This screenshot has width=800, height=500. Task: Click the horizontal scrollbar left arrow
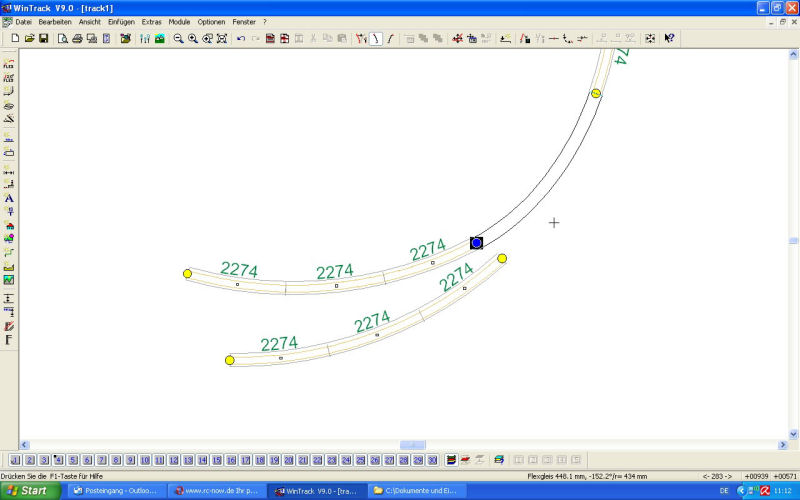pyautogui.click(x=24, y=445)
